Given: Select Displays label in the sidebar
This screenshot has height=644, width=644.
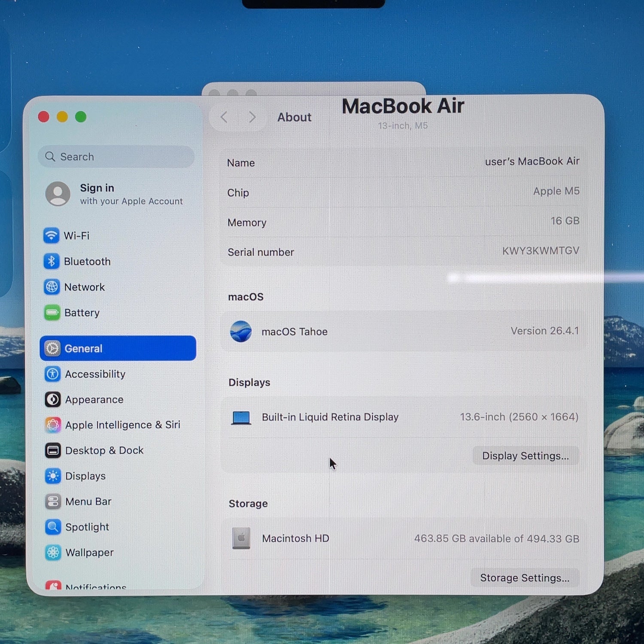Looking at the screenshot, I should point(85,476).
